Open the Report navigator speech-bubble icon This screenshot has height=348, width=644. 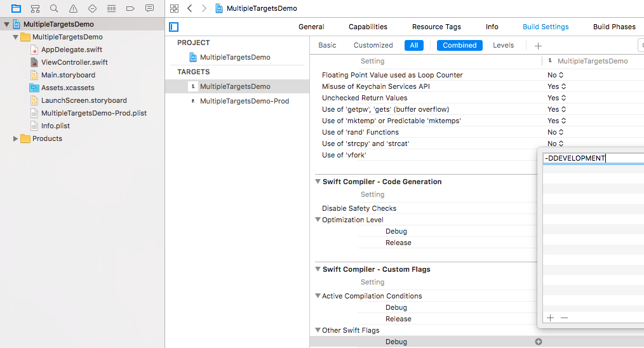pyautogui.click(x=149, y=8)
